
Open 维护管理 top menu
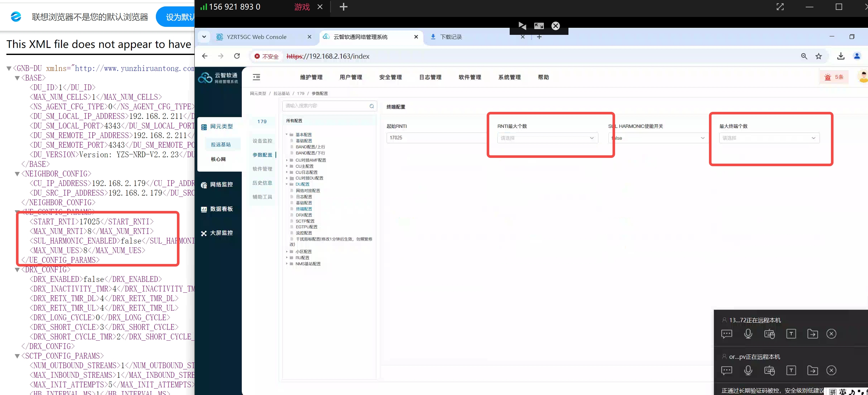311,77
